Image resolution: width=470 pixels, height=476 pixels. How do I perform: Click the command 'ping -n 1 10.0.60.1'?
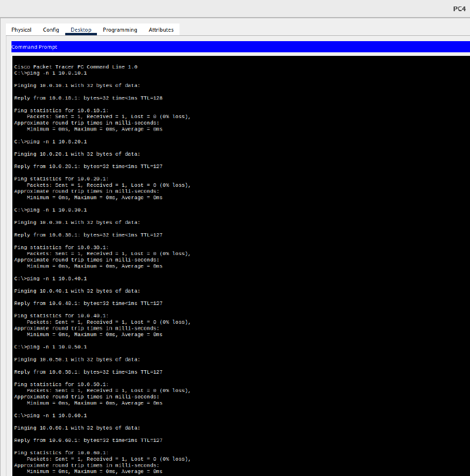tap(57, 415)
